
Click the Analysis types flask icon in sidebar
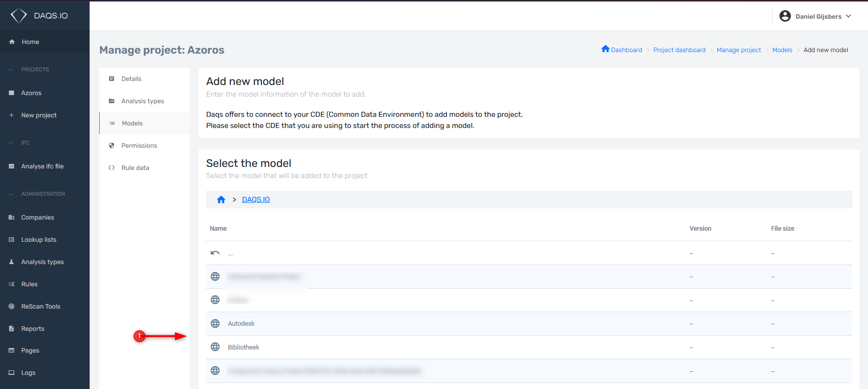tap(12, 262)
